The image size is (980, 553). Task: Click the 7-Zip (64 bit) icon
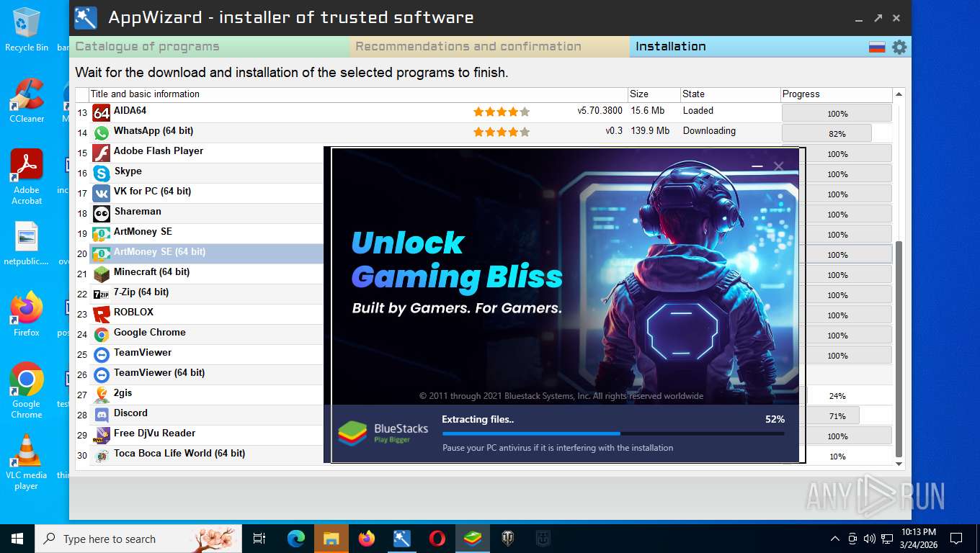(102, 294)
